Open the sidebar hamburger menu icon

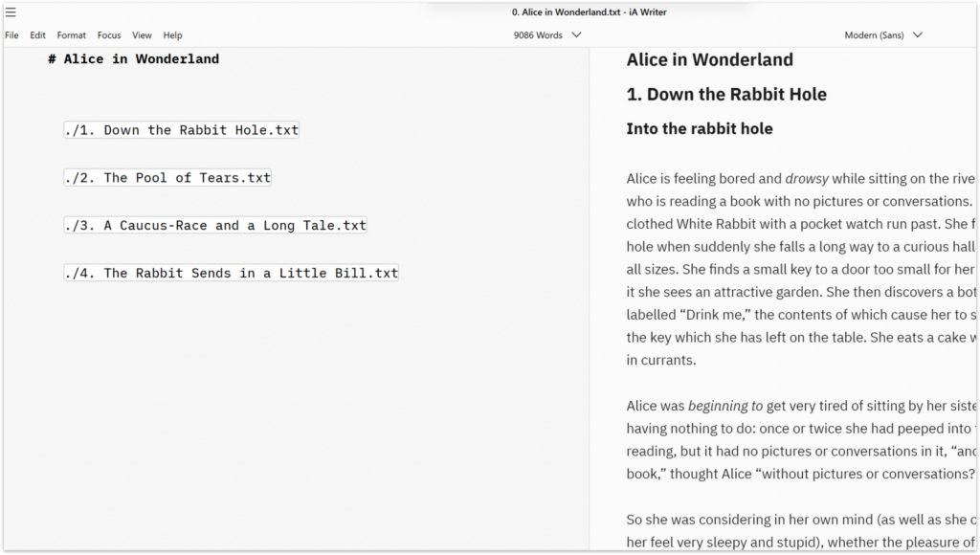(11, 12)
